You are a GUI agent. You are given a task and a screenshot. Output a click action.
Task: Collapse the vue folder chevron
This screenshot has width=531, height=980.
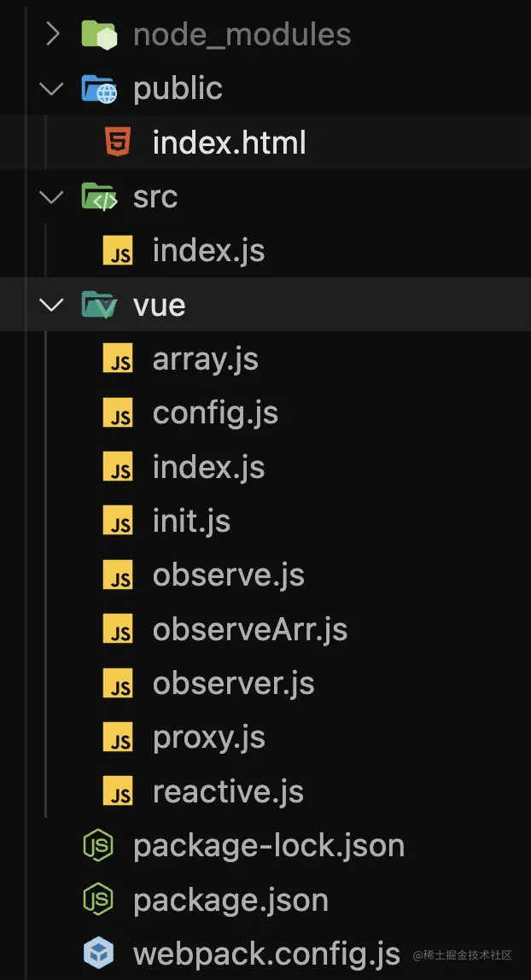pos(52,305)
